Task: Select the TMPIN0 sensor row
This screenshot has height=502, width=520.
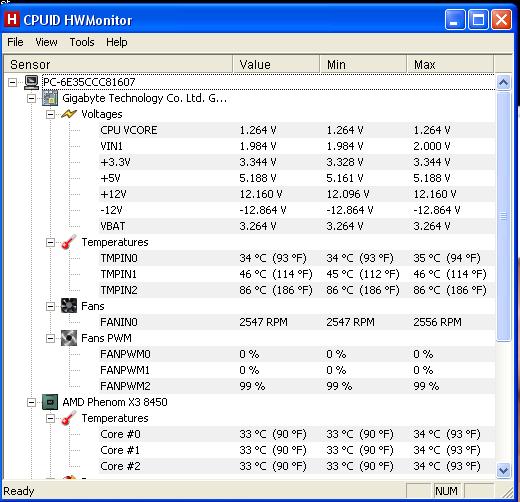Action: pyautogui.click(x=297, y=258)
